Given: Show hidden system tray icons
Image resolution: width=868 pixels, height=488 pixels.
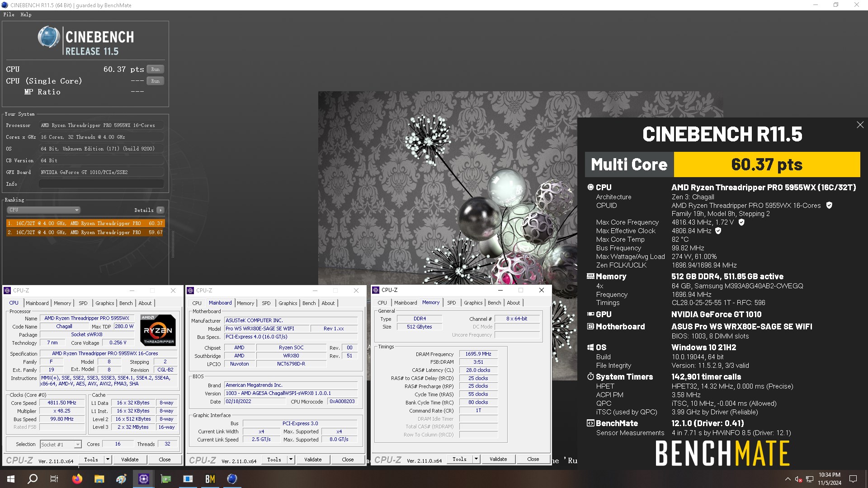Looking at the screenshot, I should [788, 479].
